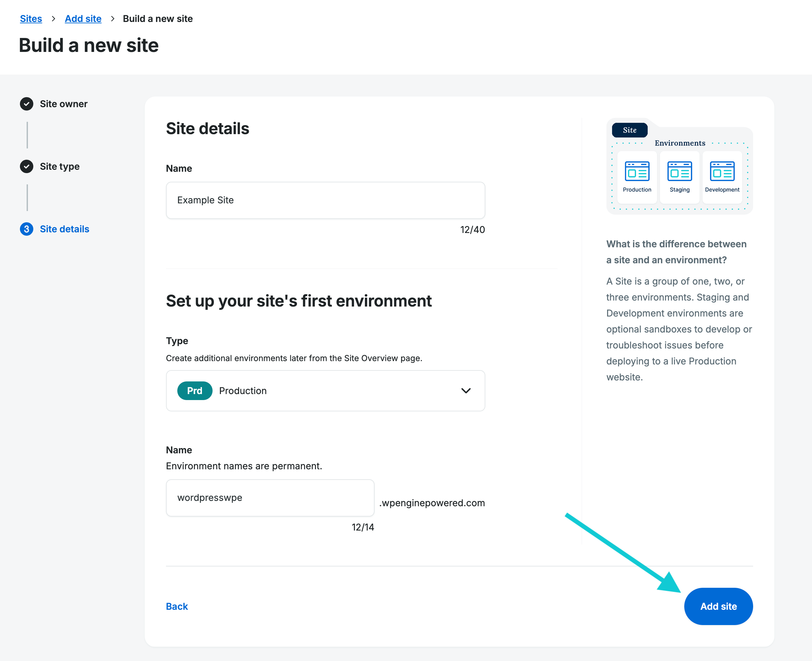Click the dark Site label badge
The width and height of the screenshot is (812, 661).
[x=629, y=130]
